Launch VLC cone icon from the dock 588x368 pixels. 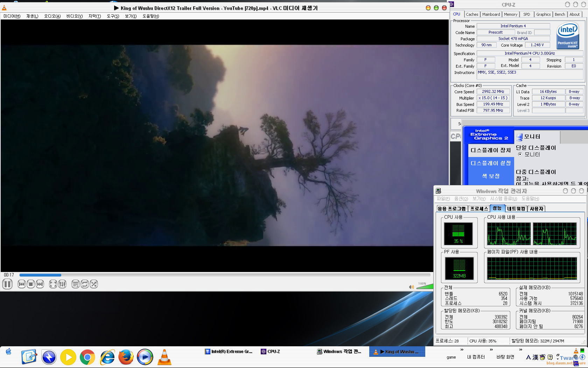tap(164, 357)
